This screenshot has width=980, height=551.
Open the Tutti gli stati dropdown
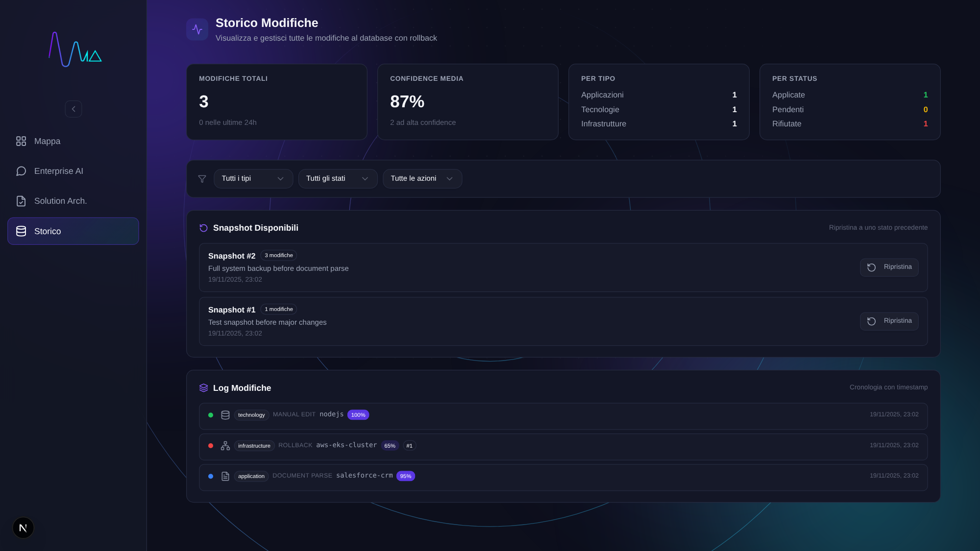(338, 179)
